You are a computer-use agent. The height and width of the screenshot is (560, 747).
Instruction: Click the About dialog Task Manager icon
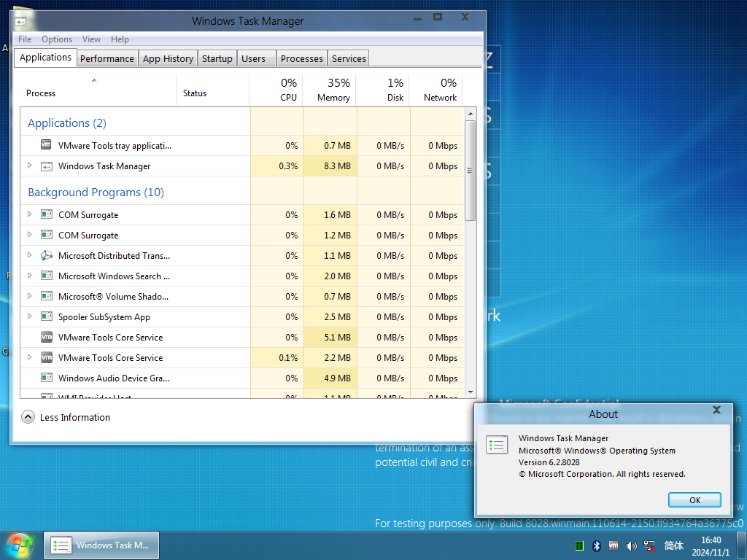tap(496, 445)
